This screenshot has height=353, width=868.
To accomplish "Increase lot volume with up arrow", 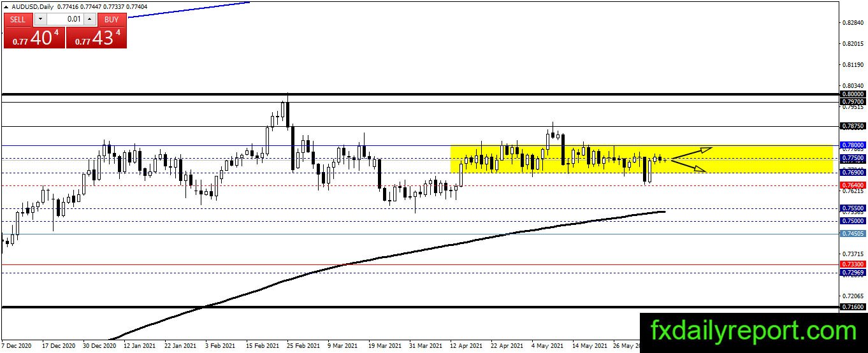I will pos(90,19).
